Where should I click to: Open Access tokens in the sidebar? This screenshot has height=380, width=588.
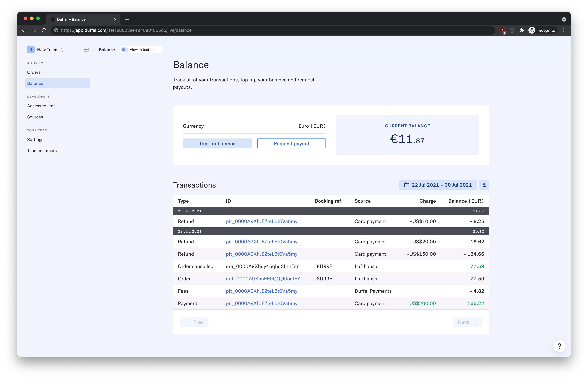(41, 106)
